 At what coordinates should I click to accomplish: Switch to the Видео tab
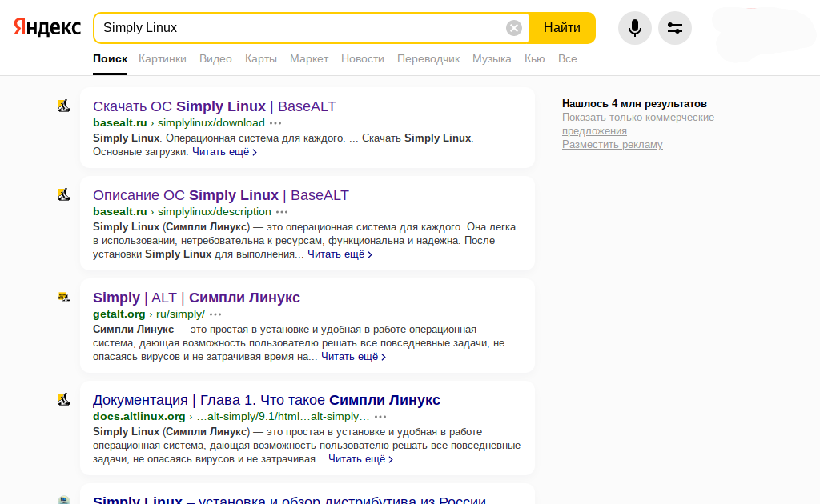coord(215,59)
